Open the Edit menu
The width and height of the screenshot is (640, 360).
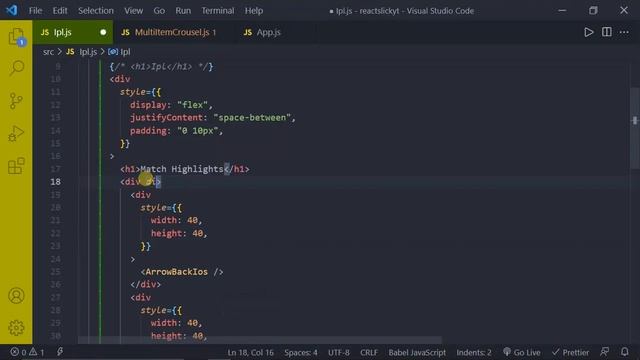coord(60,11)
